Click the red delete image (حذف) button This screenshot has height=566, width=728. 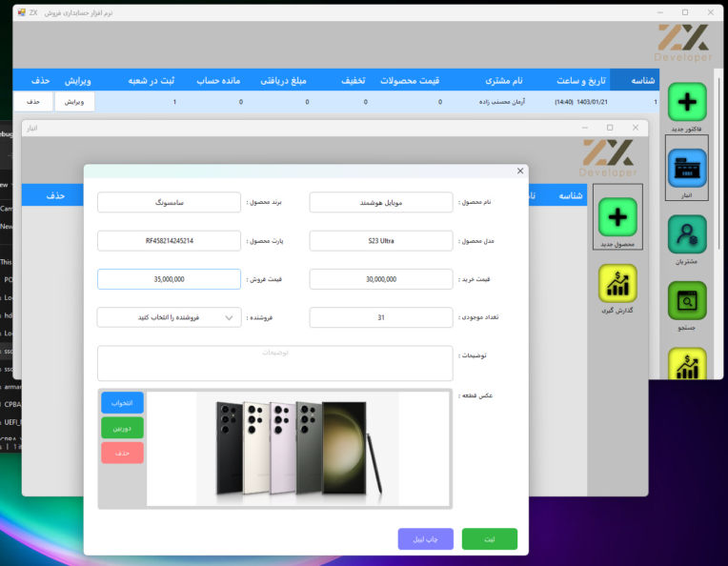(x=122, y=453)
